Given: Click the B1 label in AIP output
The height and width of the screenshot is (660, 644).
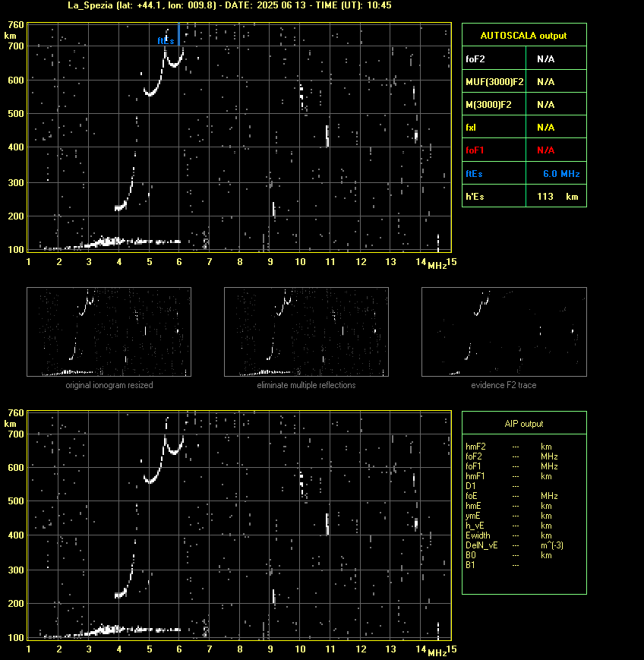Looking at the screenshot, I should [x=470, y=565].
